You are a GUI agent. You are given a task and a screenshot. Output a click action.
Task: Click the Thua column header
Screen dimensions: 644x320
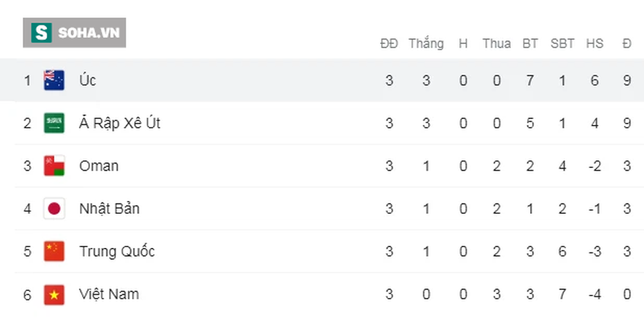[497, 44]
